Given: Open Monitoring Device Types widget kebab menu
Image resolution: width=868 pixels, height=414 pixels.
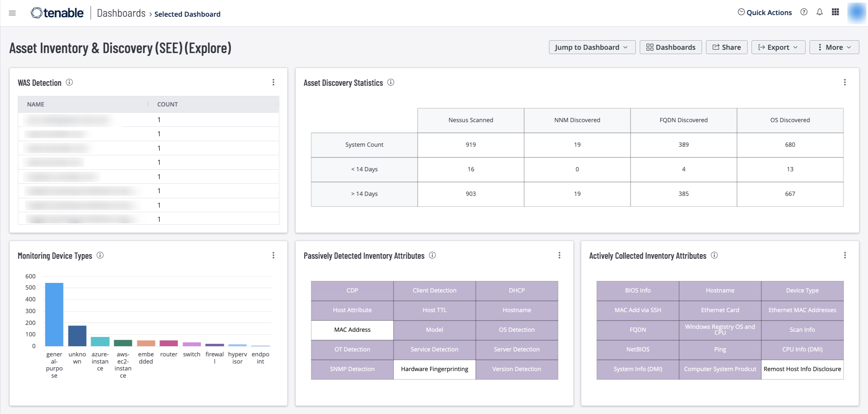Looking at the screenshot, I should coord(273,255).
